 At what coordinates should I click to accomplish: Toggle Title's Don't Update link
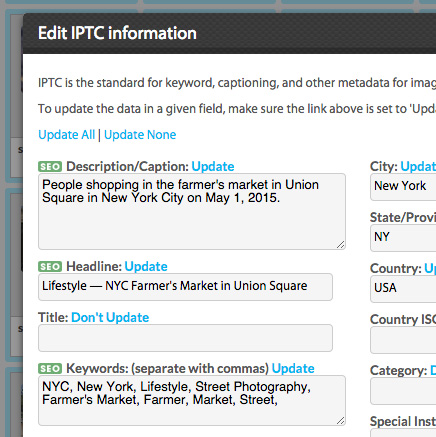[110, 317]
